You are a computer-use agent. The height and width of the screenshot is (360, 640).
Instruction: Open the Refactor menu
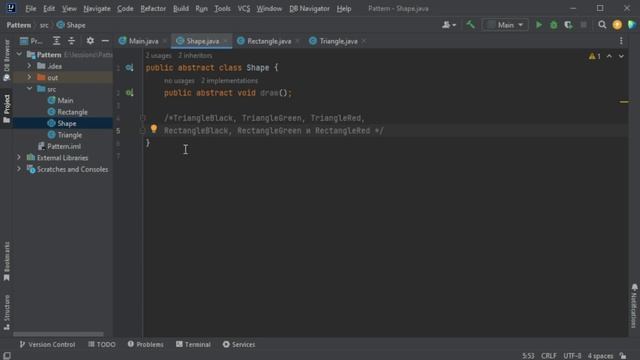(x=153, y=9)
